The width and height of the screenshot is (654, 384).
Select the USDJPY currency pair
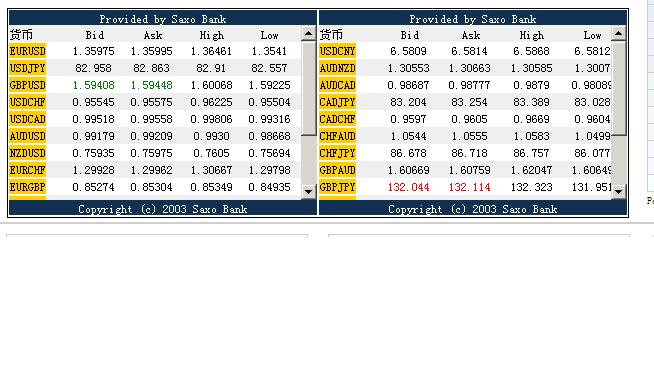coord(28,68)
